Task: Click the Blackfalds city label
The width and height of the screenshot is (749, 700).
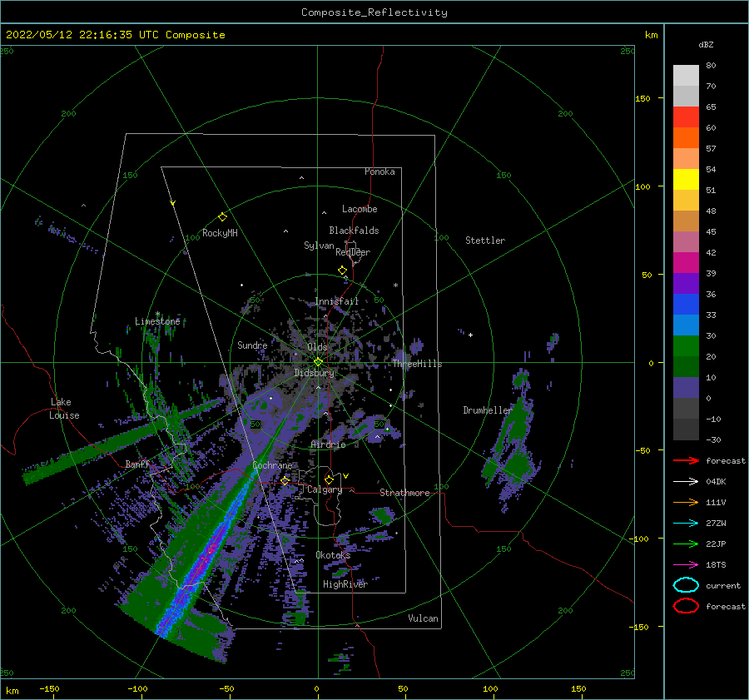Action: (354, 231)
